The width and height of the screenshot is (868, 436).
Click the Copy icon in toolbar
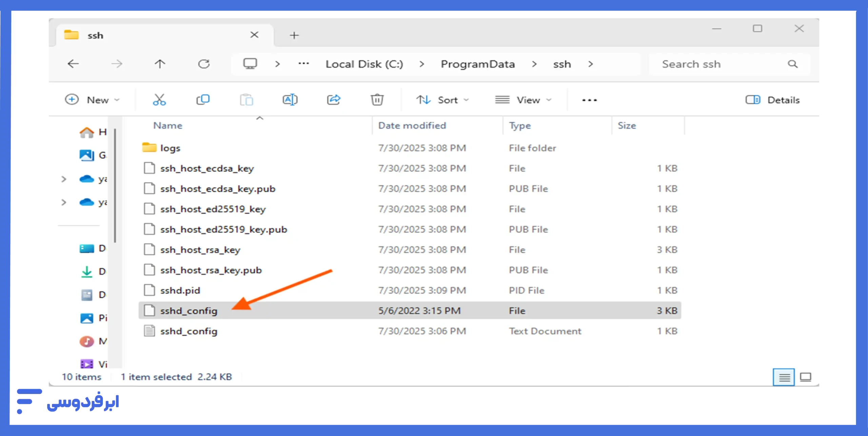(x=203, y=100)
